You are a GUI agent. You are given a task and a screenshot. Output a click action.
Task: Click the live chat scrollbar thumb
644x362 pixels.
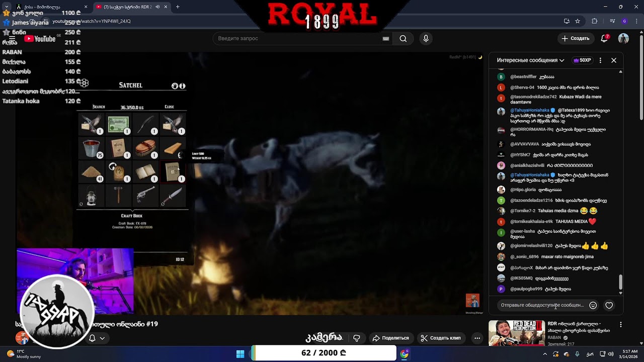620,282
